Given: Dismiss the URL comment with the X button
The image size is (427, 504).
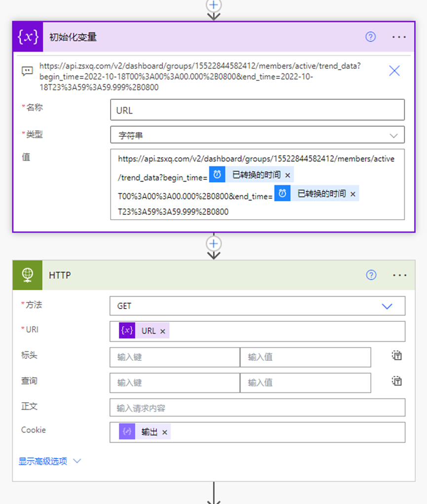Looking at the screenshot, I should click(394, 71).
